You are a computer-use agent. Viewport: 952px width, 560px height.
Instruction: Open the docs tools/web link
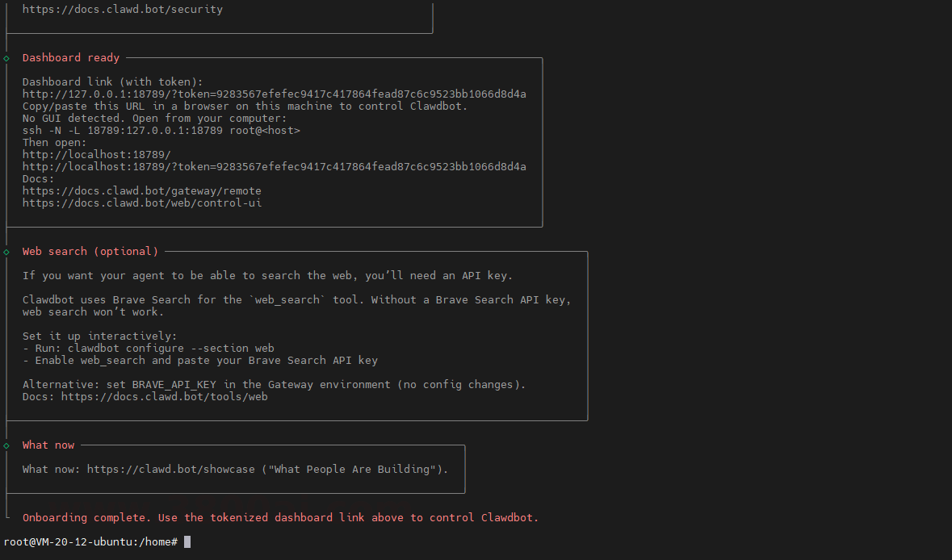tap(164, 397)
